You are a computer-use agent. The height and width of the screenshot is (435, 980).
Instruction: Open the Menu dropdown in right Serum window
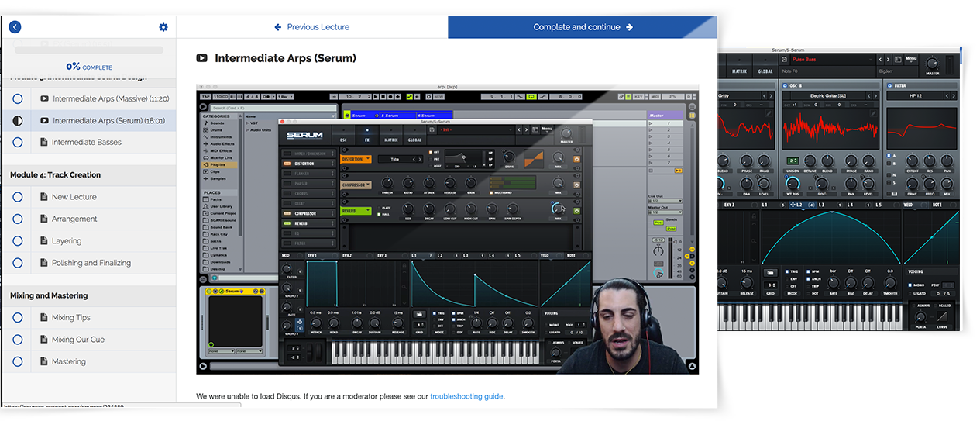[x=911, y=59]
